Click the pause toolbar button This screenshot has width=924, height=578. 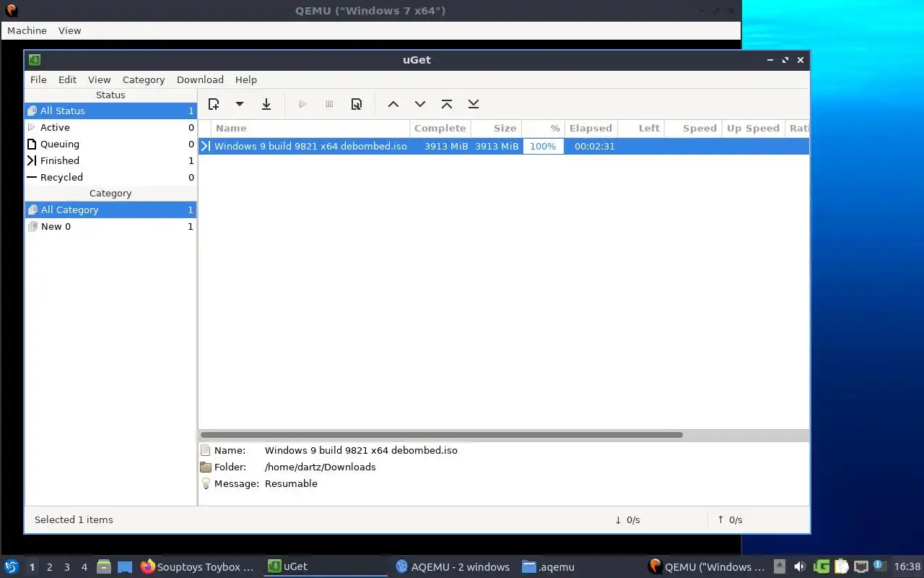click(x=329, y=104)
